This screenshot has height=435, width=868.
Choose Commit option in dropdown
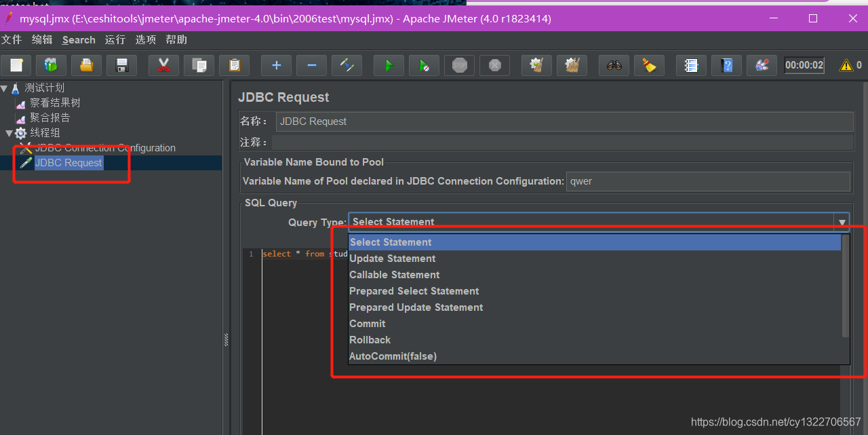pyautogui.click(x=595, y=324)
